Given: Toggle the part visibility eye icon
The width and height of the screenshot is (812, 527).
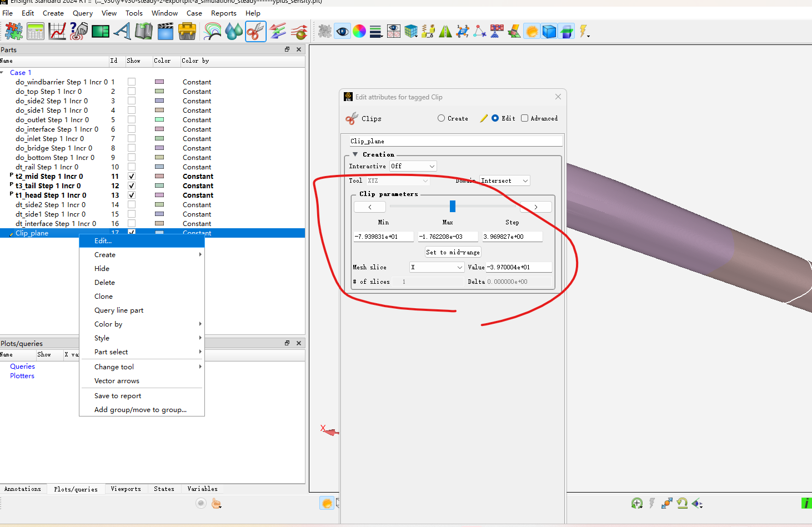Looking at the screenshot, I should click(x=342, y=32).
